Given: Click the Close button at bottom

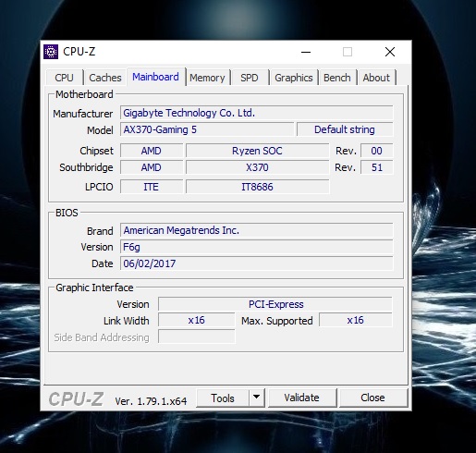Looking at the screenshot, I should (372, 398).
